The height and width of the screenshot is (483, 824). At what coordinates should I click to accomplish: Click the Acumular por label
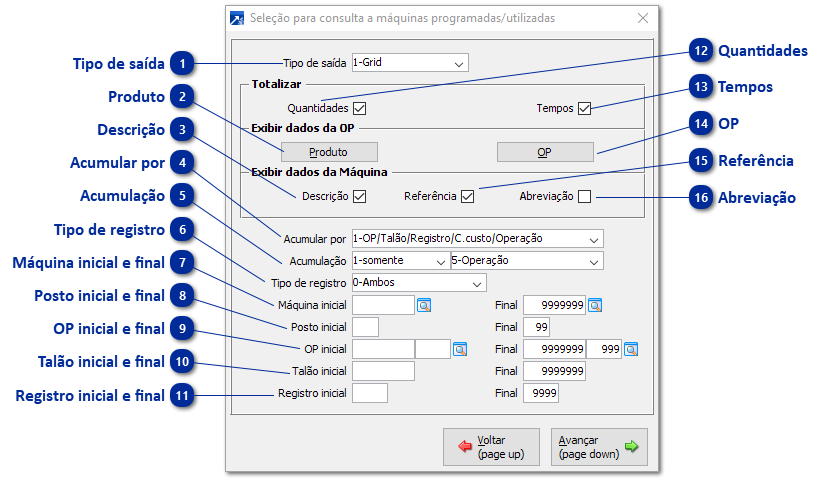point(315,239)
